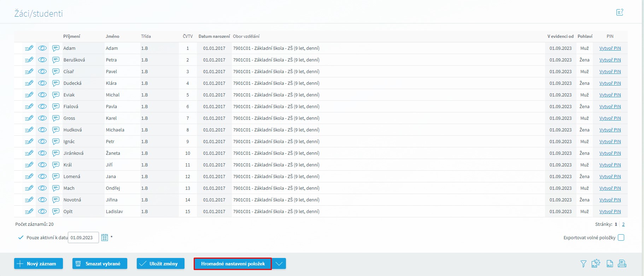The width and height of the screenshot is (644, 276).
Task: Open comment bubble for Adam Adam
Action: click(56, 48)
